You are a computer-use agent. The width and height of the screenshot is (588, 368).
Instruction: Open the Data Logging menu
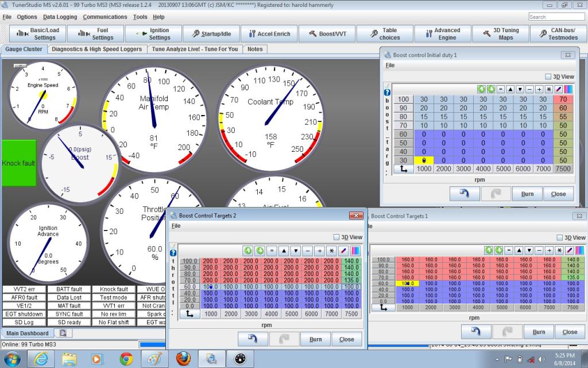(x=60, y=17)
